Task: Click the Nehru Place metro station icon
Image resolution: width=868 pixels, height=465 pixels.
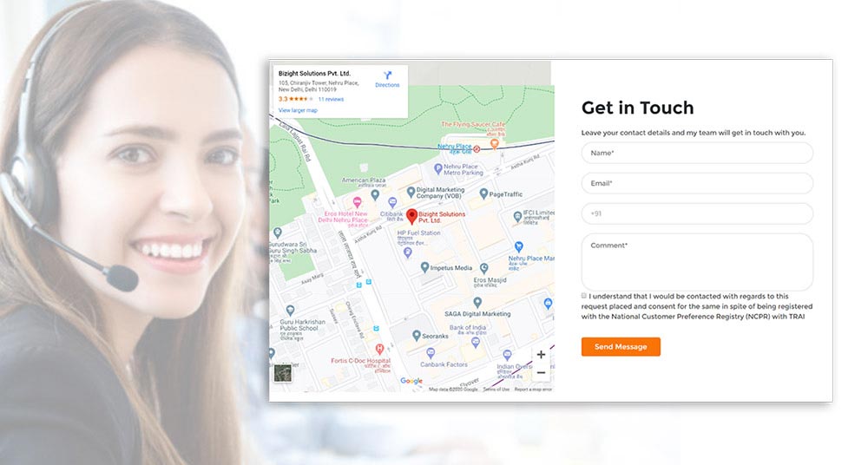Action: 477,148
